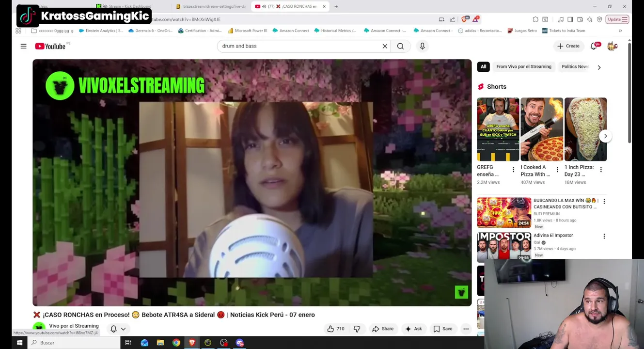Dislike the video with thumbs down
This screenshot has height=349, width=644.
click(357, 329)
